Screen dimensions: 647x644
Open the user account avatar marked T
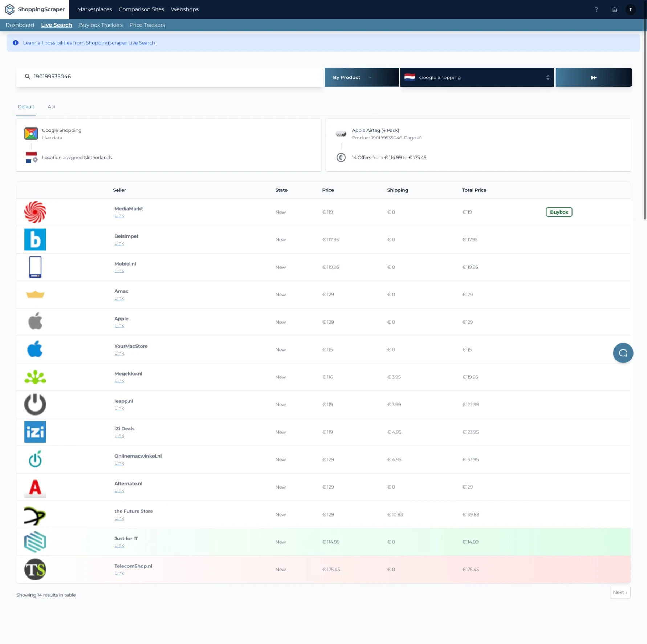pyautogui.click(x=631, y=9)
